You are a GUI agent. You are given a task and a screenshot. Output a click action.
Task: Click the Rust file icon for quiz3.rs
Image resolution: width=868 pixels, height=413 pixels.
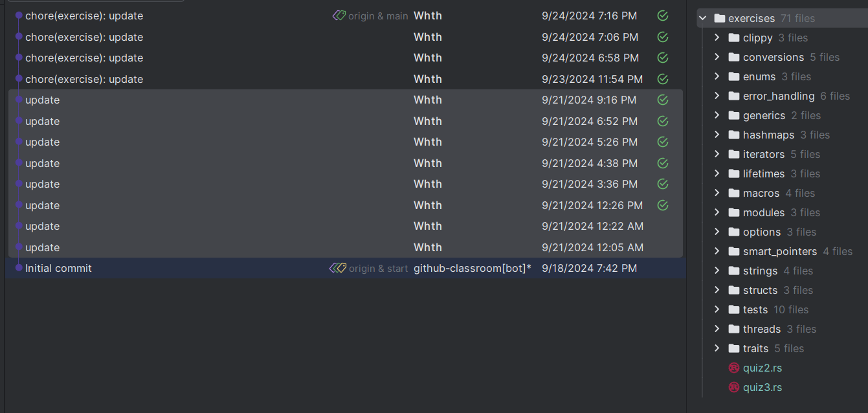tap(733, 387)
